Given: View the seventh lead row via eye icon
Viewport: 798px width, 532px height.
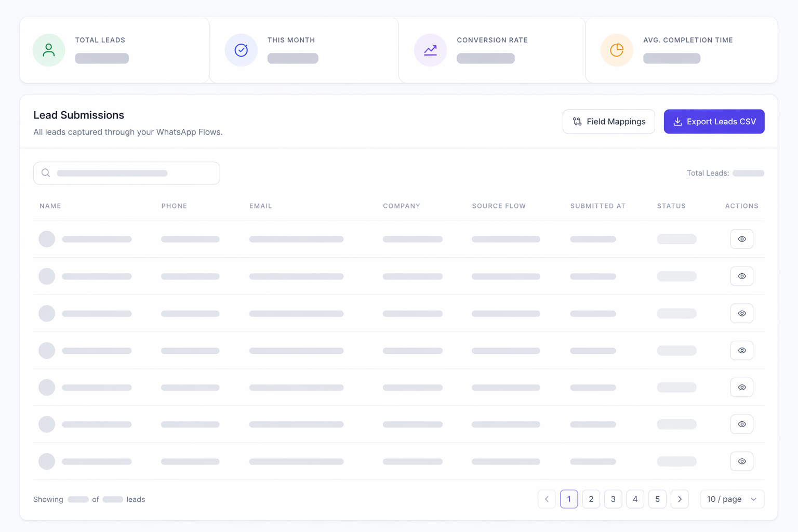Looking at the screenshot, I should point(742,461).
